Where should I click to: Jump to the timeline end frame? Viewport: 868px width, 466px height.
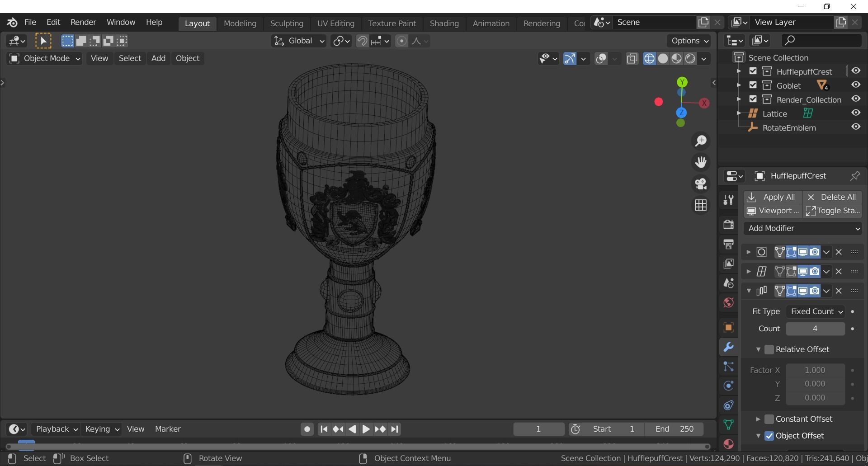[x=395, y=429]
